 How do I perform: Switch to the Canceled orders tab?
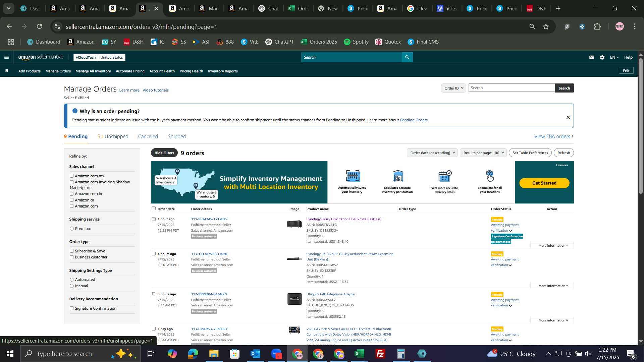pyautogui.click(x=148, y=136)
